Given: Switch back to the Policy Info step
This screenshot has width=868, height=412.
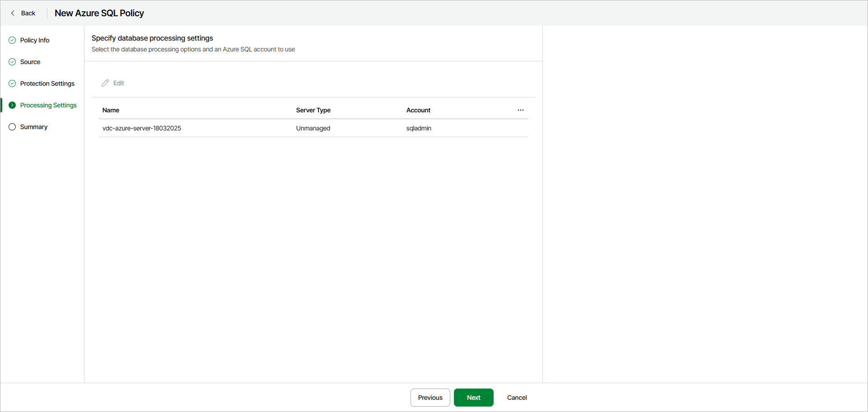Looking at the screenshot, I should pyautogui.click(x=35, y=40).
